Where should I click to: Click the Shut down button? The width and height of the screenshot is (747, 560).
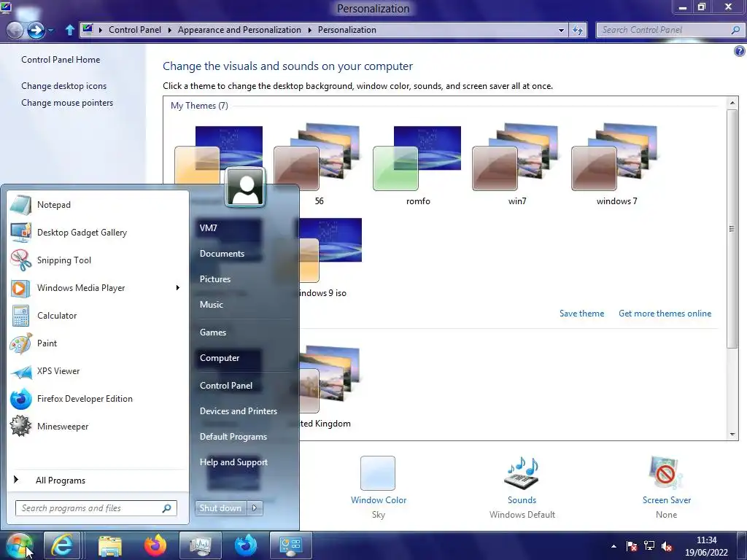pyautogui.click(x=220, y=508)
